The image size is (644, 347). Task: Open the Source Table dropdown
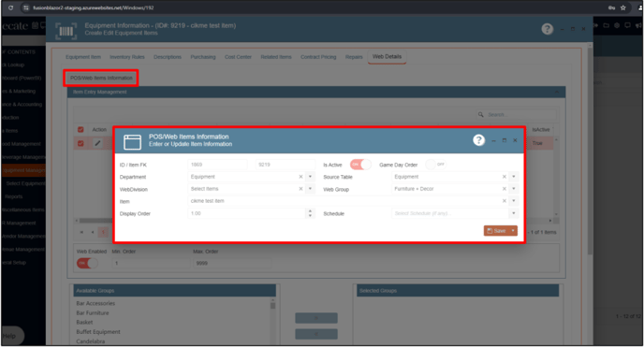coord(513,177)
